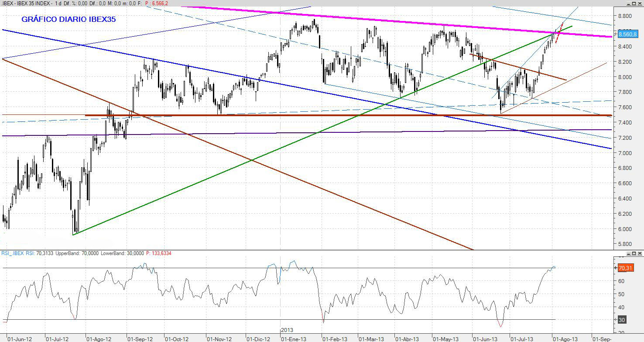Screen dimensions: 644x342
Task: Maximize the RSI indicator panel
Action: coord(634,253)
